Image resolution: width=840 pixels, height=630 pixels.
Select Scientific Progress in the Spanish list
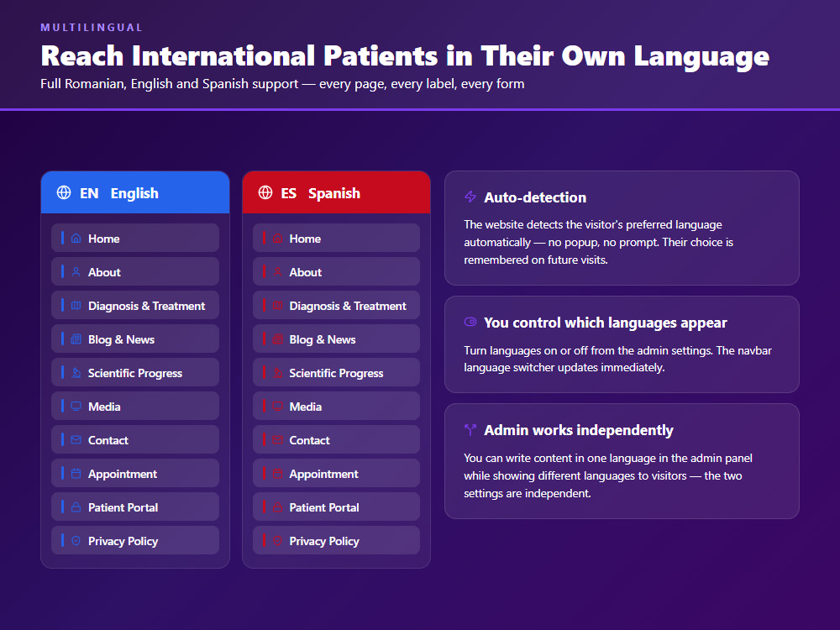tap(337, 372)
